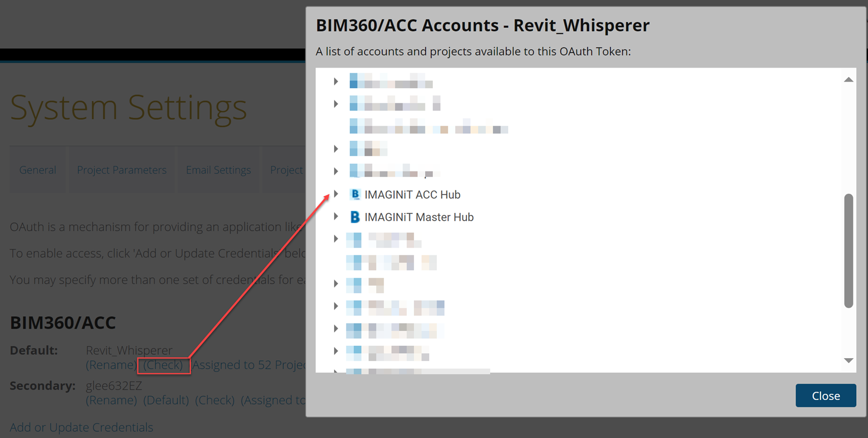The height and width of the screenshot is (438, 868).
Task: Expand the IMAGINiT Master Hub node
Action: pyautogui.click(x=336, y=216)
